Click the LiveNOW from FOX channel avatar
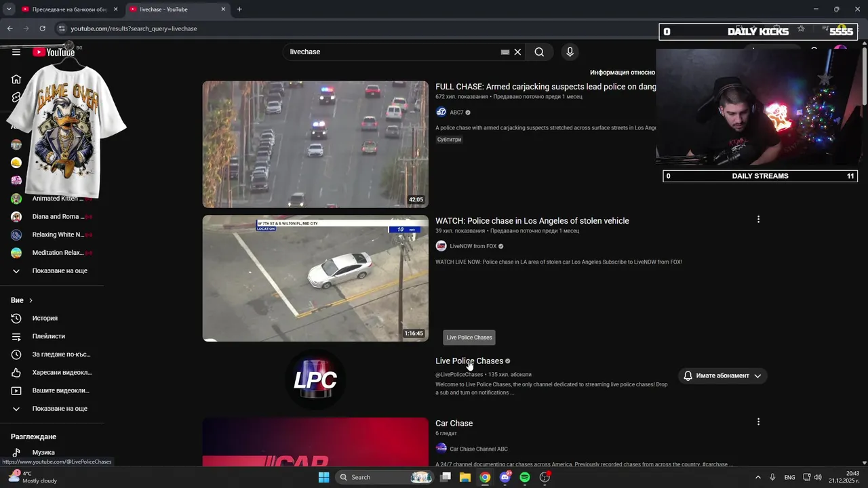Viewport: 868px width, 488px height. (441, 246)
